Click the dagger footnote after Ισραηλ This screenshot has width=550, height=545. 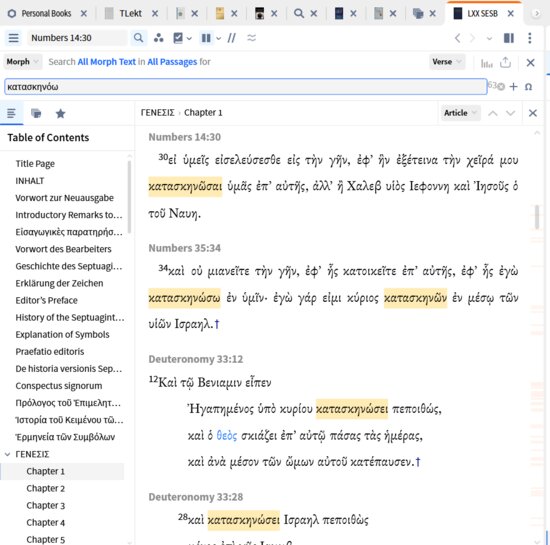click(x=217, y=324)
